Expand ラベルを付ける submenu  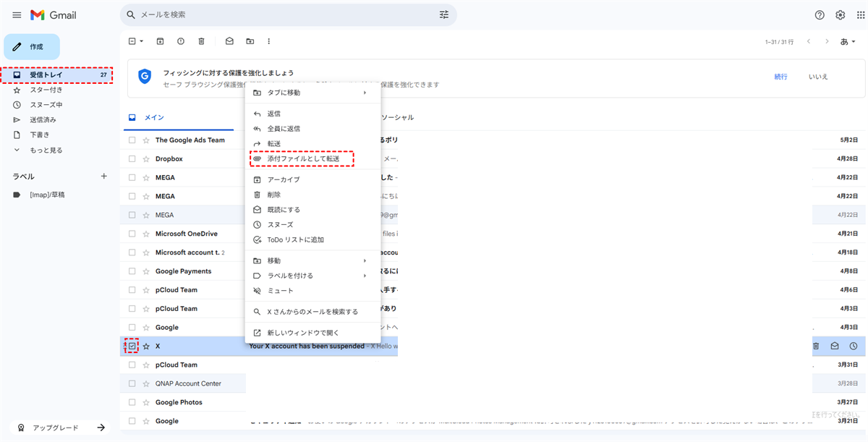(312, 276)
